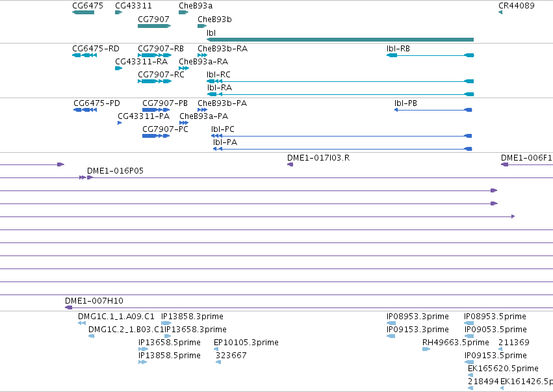The height and width of the screenshot is (392, 553).
Task: Select the RH49663.5prime EST arrow
Action: pyautogui.click(x=426, y=349)
